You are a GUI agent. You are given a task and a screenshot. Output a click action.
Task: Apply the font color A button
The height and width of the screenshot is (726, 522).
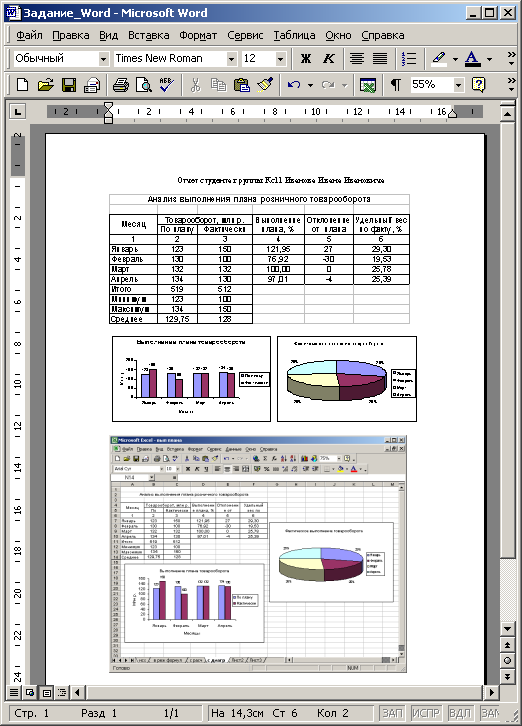pos(472,59)
